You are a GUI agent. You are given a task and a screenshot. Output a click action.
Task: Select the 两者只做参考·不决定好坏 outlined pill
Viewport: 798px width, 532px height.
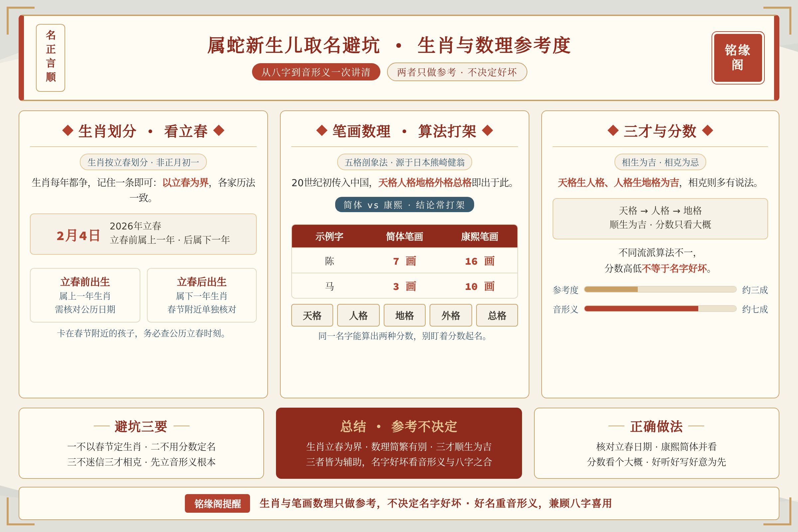(x=457, y=72)
